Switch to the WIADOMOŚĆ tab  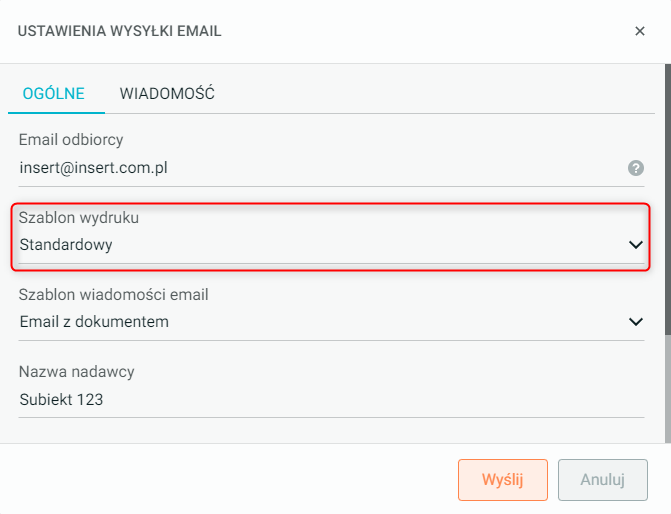[x=167, y=94]
